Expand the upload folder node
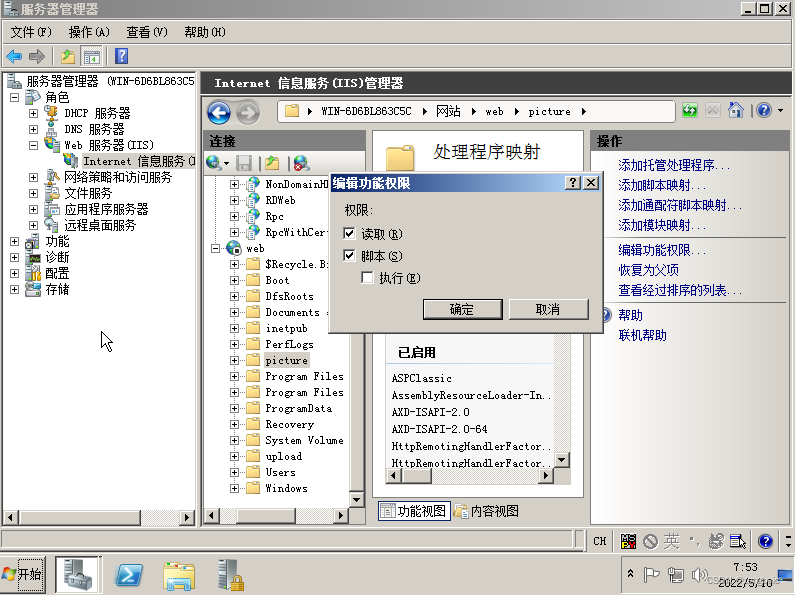The width and height of the screenshot is (795, 595). coord(234,456)
